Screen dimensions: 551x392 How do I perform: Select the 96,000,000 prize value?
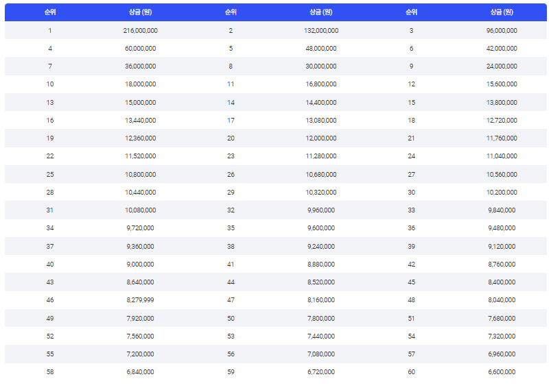click(x=502, y=31)
